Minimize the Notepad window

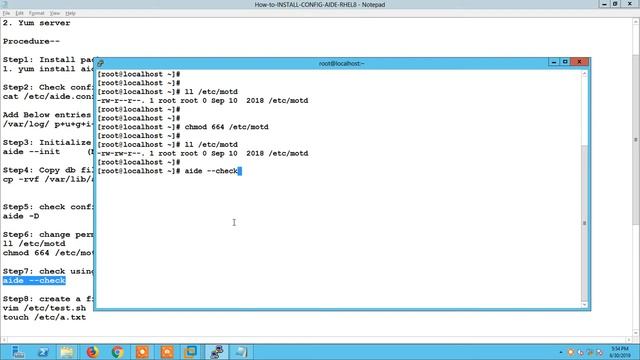[604, 4]
